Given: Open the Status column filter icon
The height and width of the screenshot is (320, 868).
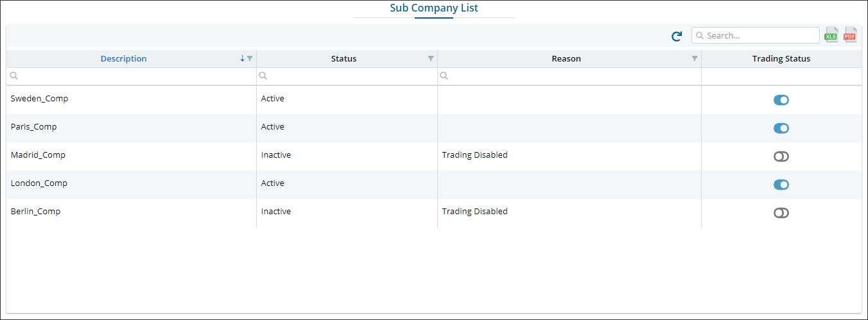Looking at the screenshot, I should pyautogui.click(x=431, y=58).
